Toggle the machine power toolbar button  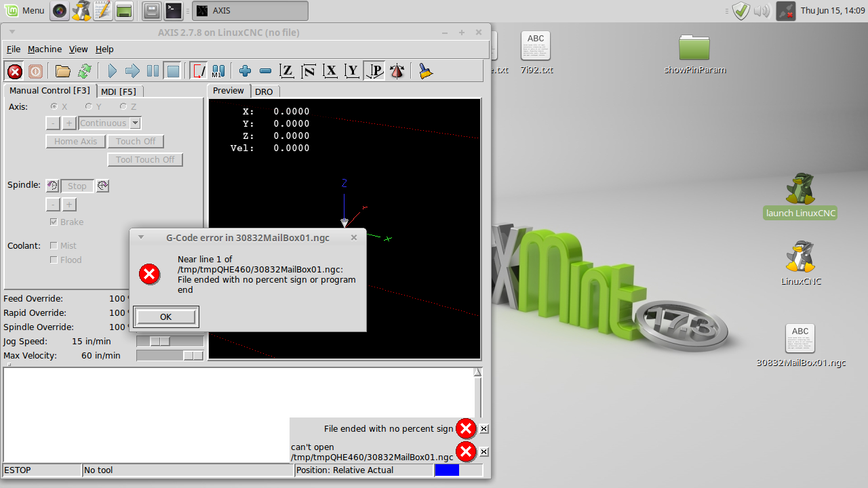(35, 71)
